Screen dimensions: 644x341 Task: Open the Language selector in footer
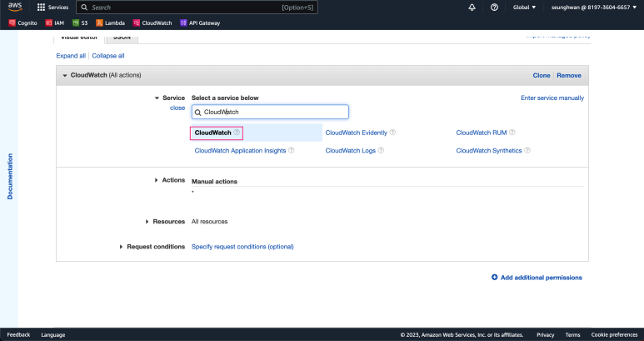coord(53,335)
